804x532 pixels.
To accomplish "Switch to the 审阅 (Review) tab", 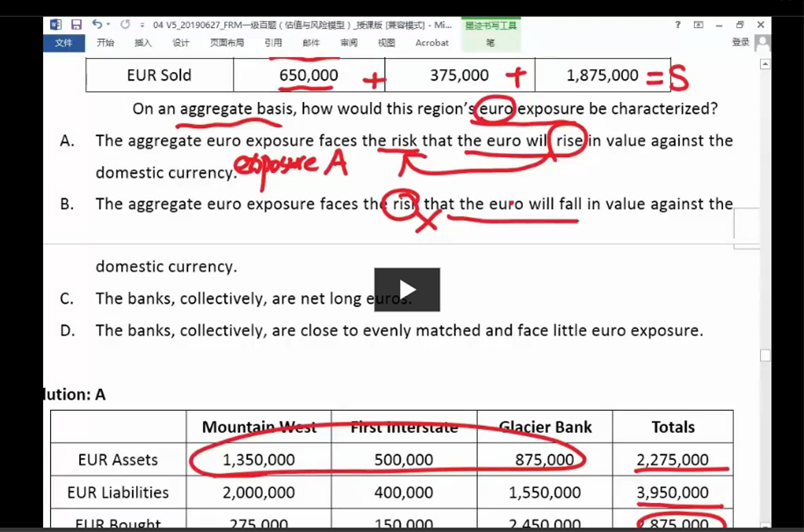I will coord(349,42).
